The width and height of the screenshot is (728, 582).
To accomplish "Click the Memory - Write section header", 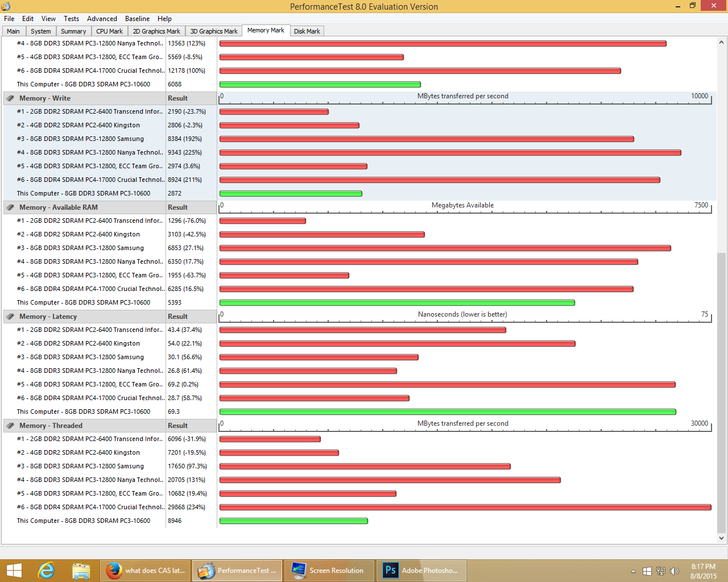I will coord(85,98).
